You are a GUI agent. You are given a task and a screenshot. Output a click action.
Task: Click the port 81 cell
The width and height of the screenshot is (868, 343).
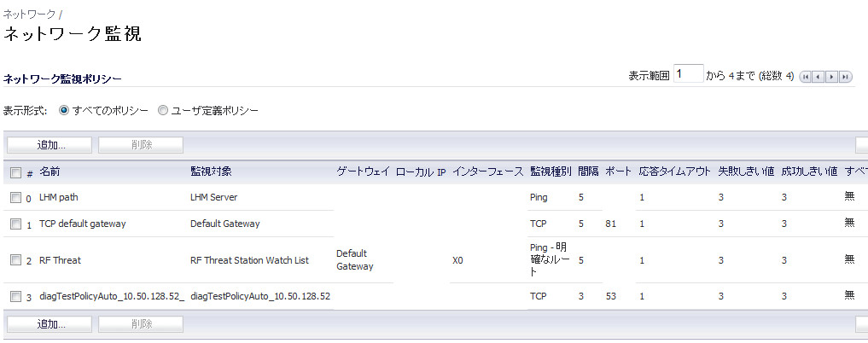611,224
